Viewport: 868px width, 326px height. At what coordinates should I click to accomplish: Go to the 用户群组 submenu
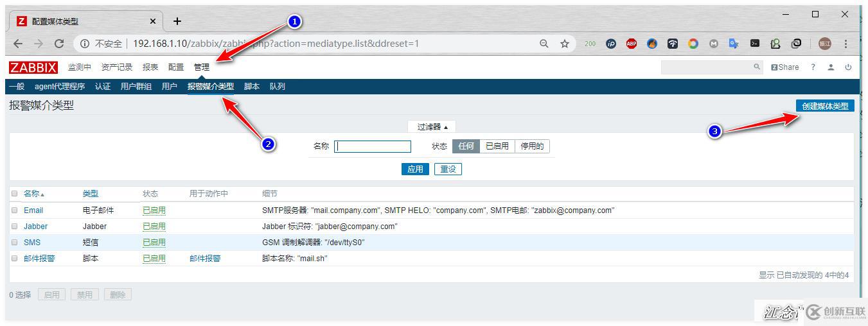tap(136, 86)
